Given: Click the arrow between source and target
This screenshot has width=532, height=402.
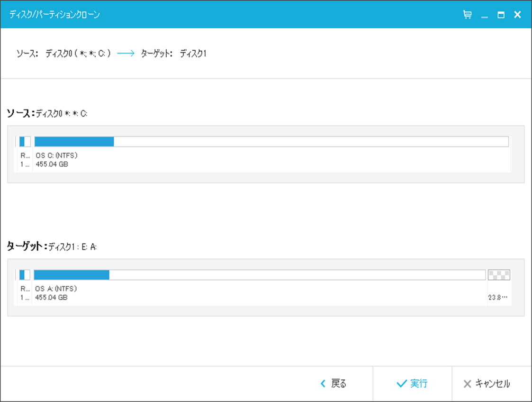Looking at the screenshot, I should [x=126, y=53].
